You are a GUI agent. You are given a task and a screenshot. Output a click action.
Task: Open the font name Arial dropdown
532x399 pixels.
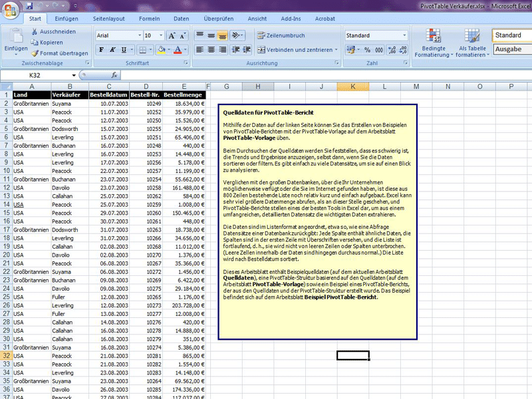click(140, 35)
